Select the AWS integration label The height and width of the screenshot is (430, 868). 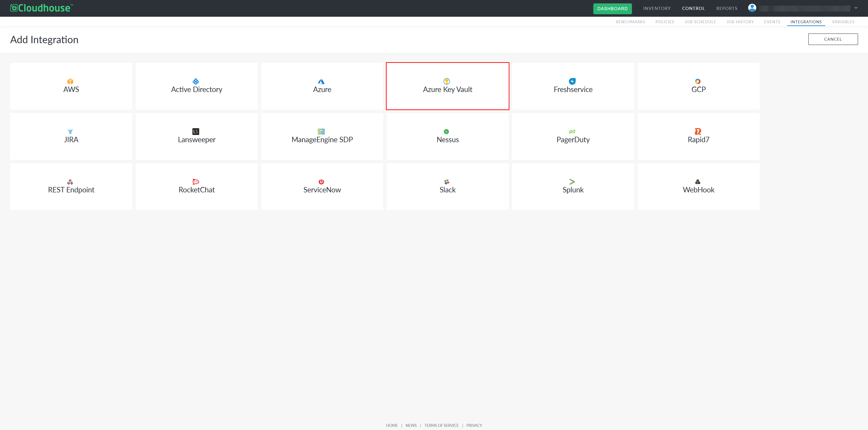pos(71,90)
